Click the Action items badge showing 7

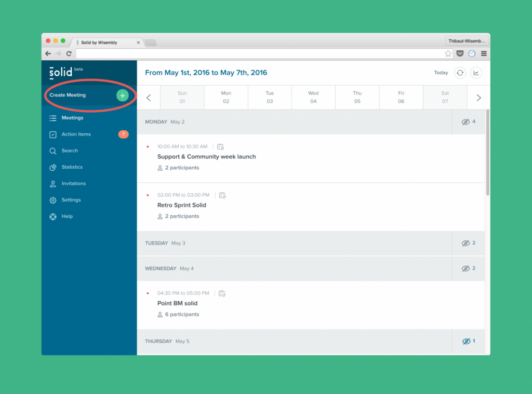point(124,134)
